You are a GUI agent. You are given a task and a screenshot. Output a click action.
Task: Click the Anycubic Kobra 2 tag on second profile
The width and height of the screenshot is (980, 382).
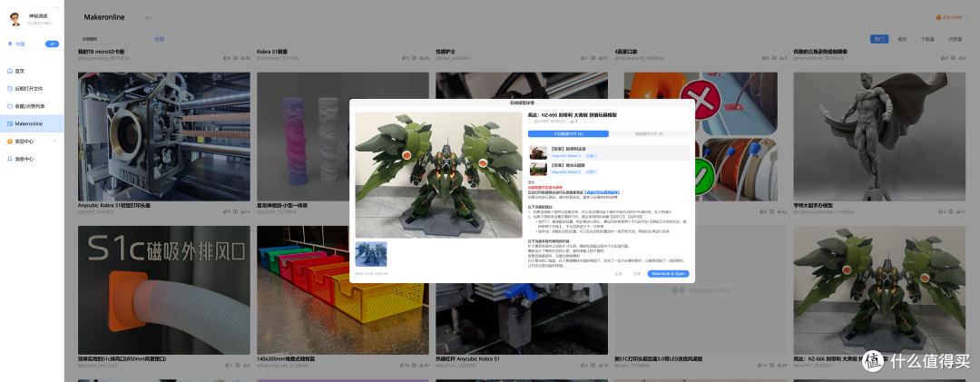pyautogui.click(x=565, y=171)
